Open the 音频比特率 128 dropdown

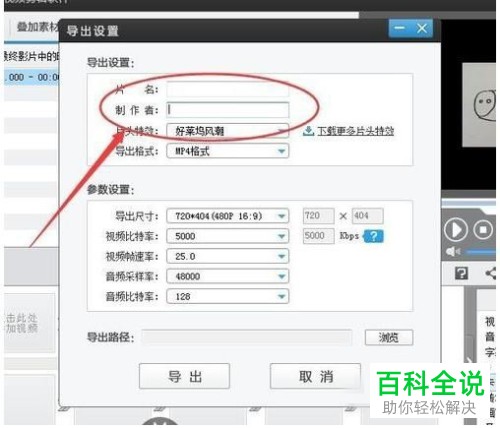point(228,296)
